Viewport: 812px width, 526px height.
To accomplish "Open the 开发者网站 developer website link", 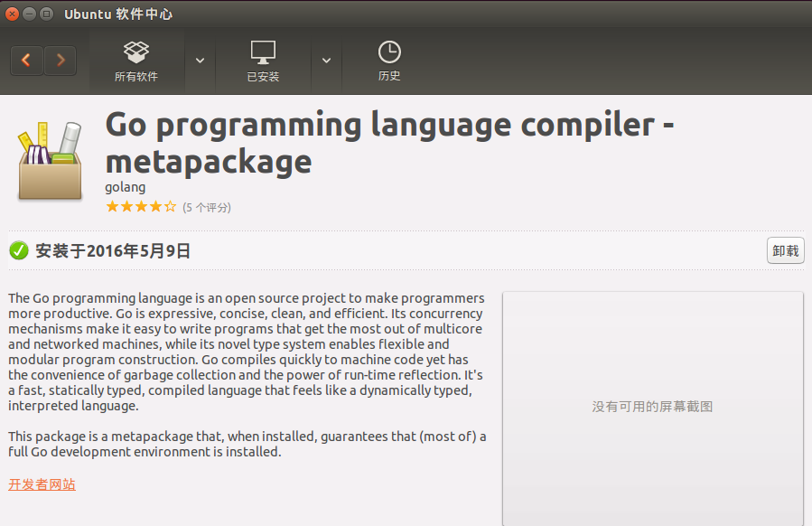I will pyautogui.click(x=42, y=484).
